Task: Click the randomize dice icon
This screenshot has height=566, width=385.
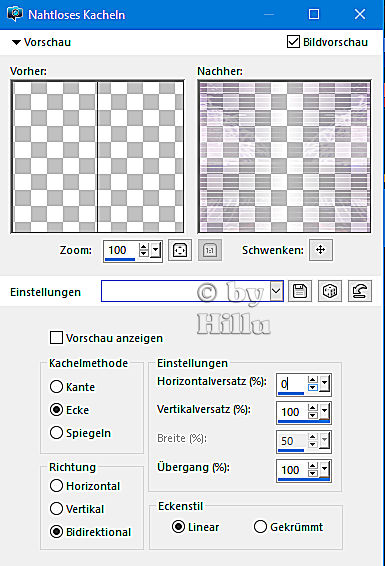Action: [x=330, y=291]
